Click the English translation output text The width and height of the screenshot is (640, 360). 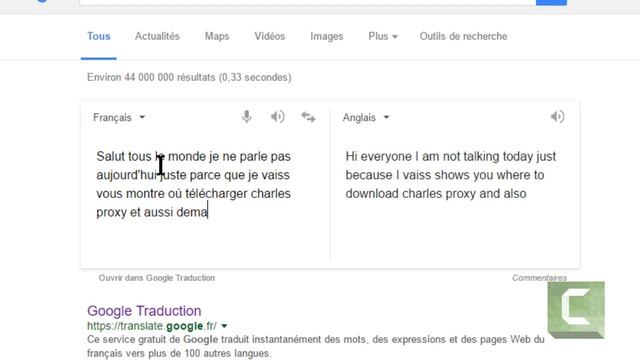coord(451,175)
